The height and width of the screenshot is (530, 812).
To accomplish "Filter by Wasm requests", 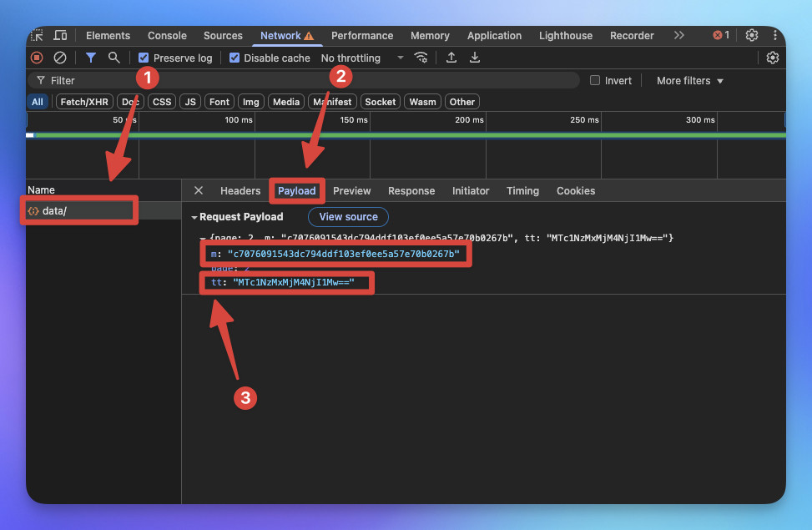I will [x=422, y=102].
